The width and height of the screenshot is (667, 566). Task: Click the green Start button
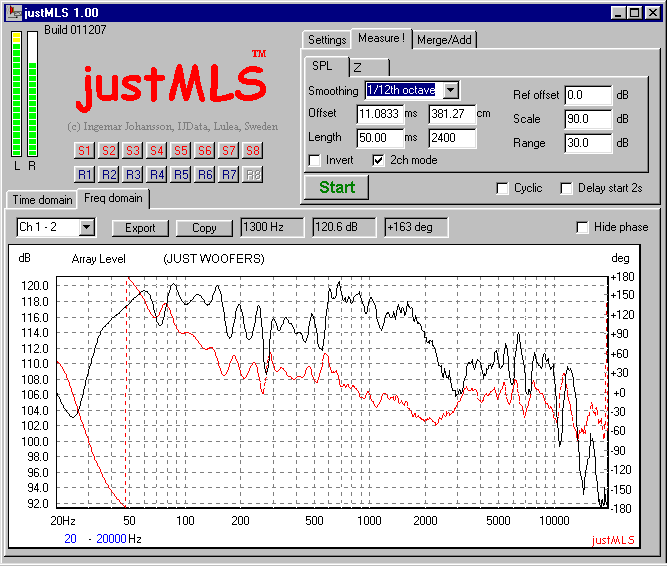[337, 187]
